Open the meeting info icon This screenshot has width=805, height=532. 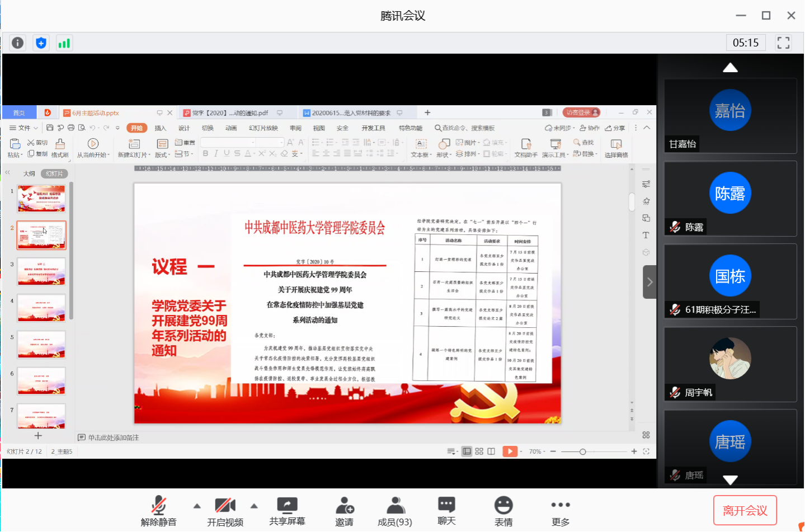pos(18,43)
